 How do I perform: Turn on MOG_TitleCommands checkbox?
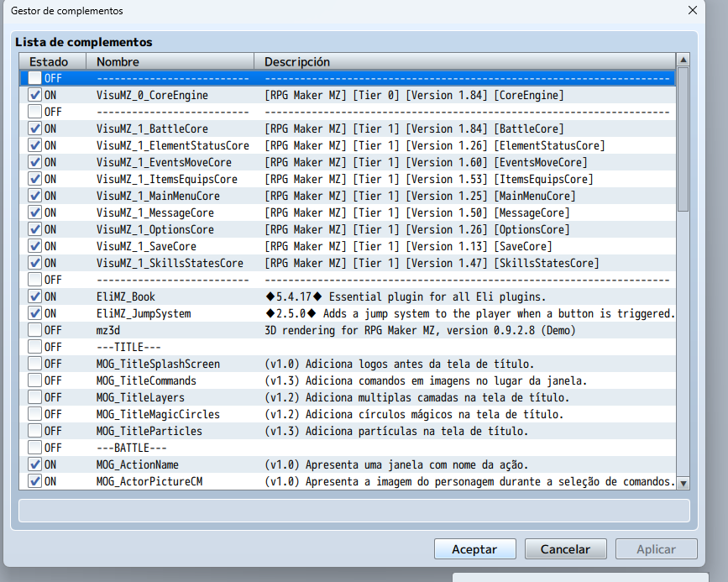pyautogui.click(x=34, y=380)
